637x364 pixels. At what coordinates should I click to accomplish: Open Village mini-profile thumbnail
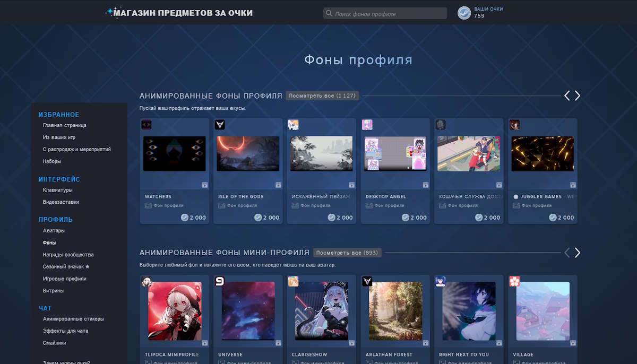(x=543, y=311)
